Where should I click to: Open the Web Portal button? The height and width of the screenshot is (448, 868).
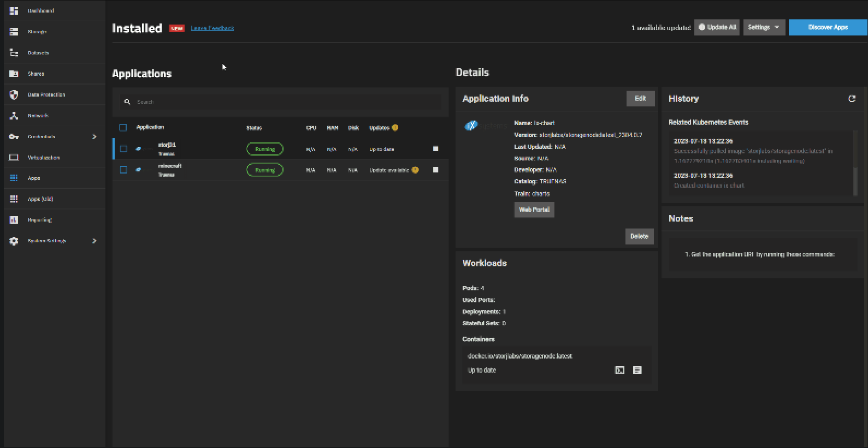[534, 210]
